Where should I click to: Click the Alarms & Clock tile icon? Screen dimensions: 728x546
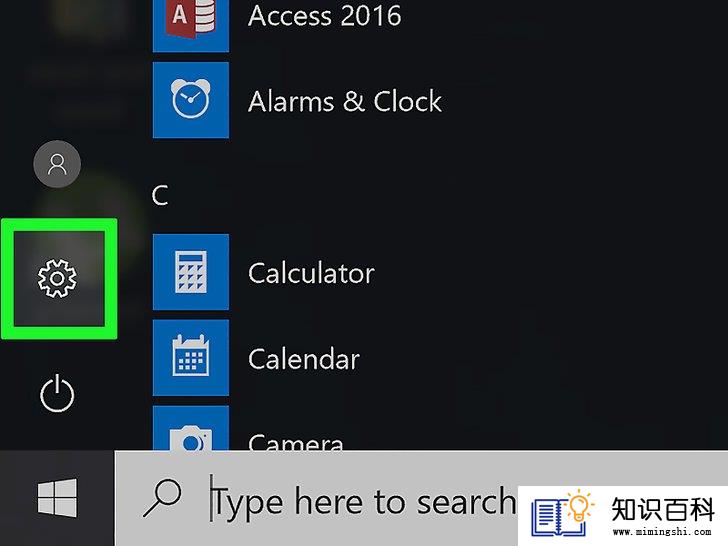click(191, 100)
